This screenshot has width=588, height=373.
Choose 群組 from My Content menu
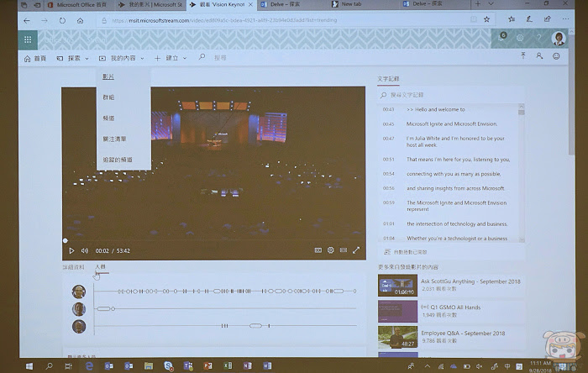tap(108, 97)
